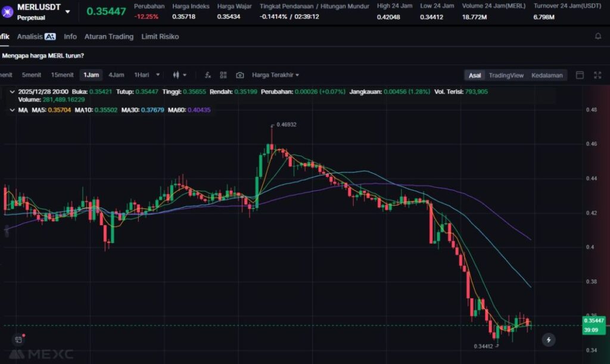The width and height of the screenshot is (610, 364).
Task: Select the Asal chart mode
Action: pyautogui.click(x=475, y=75)
